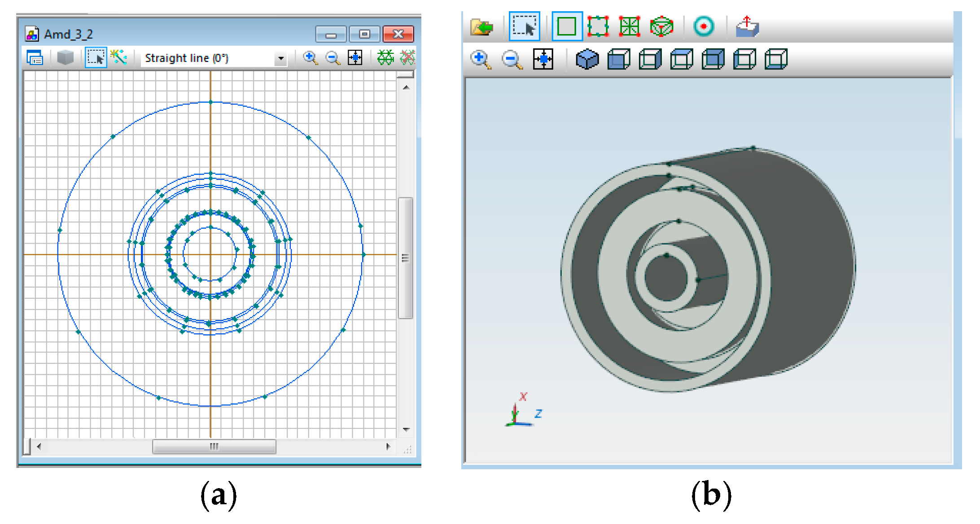Click the teal target circle icon
This screenshot has width=980, height=524.
703,26
